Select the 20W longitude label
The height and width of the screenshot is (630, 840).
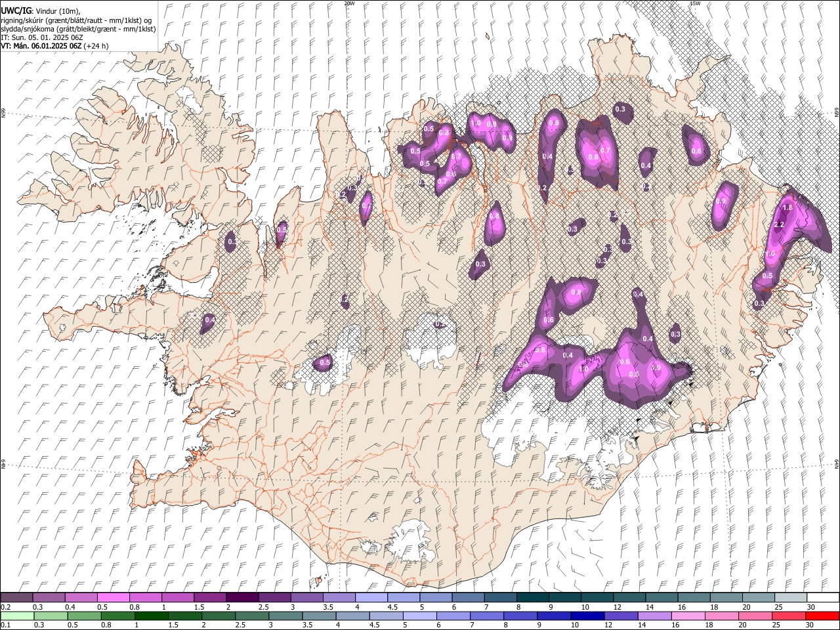point(349,3)
